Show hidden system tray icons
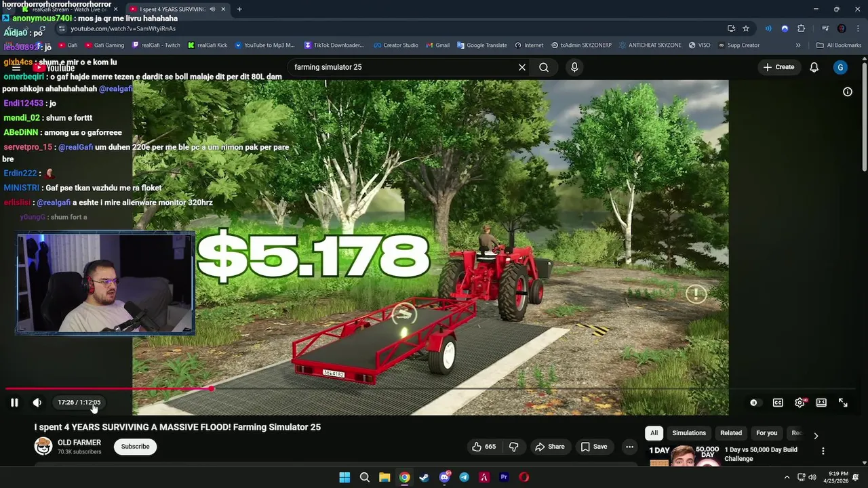The height and width of the screenshot is (488, 868). coord(787,477)
